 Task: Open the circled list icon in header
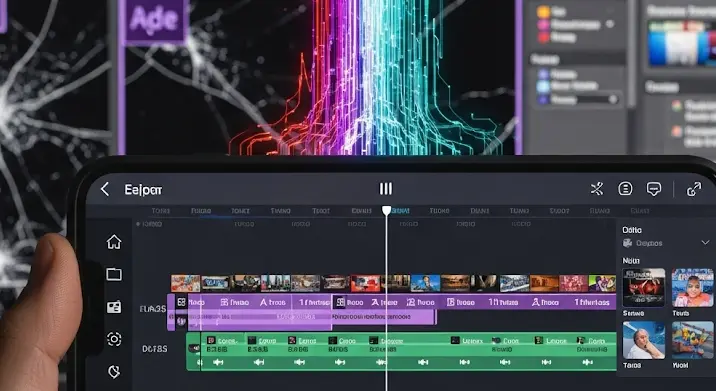[x=625, y=188]
